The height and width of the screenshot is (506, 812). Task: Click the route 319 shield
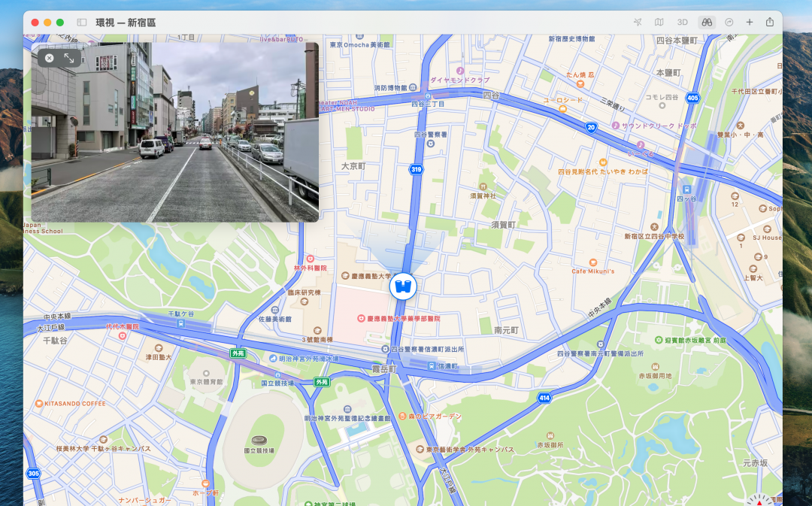coord(417,169)
